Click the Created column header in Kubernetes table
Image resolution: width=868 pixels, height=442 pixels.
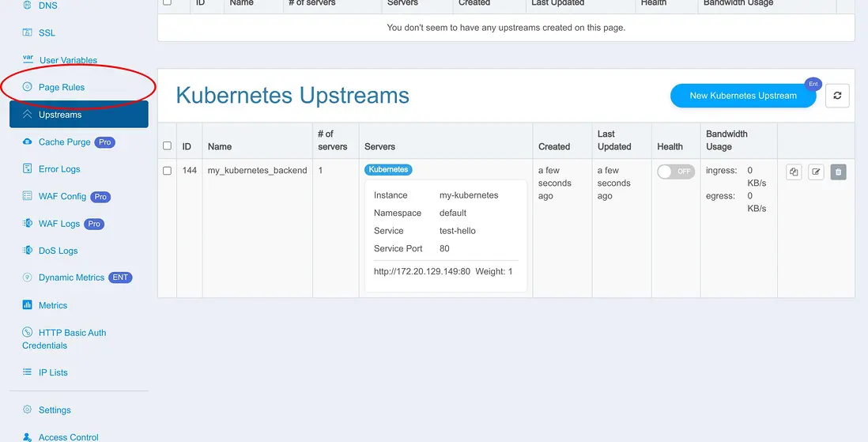click(554, 147)
